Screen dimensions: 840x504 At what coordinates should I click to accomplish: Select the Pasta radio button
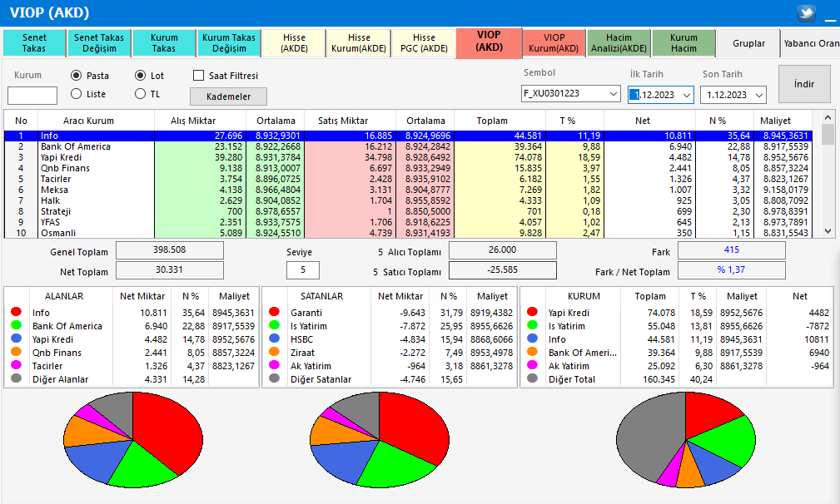click(76, 76)
